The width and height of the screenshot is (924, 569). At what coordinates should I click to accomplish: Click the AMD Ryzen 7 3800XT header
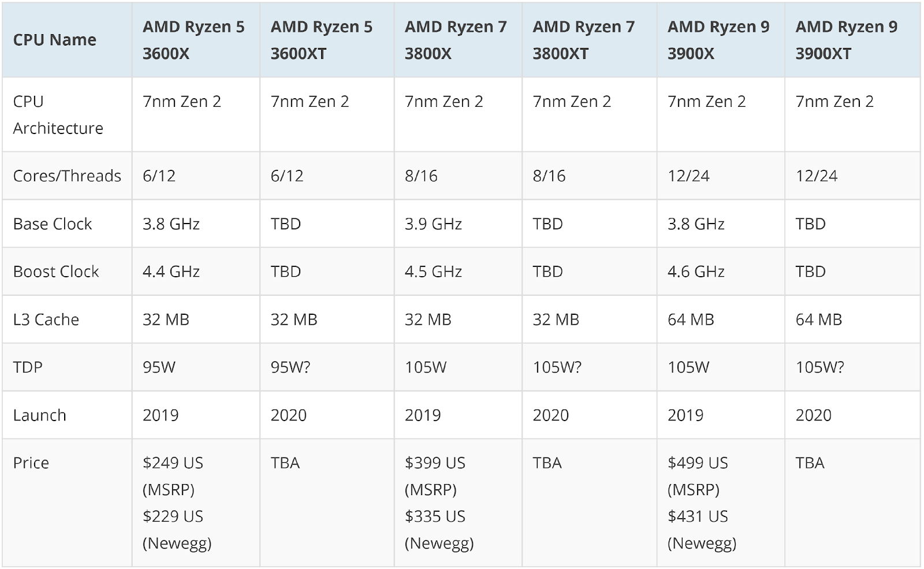(x=583, y=40)
